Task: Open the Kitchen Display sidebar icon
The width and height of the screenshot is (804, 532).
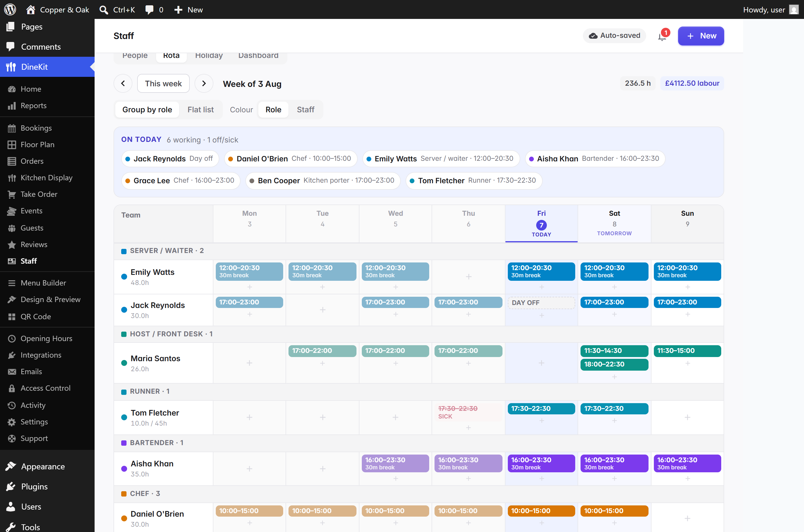Action: point(12,178)
